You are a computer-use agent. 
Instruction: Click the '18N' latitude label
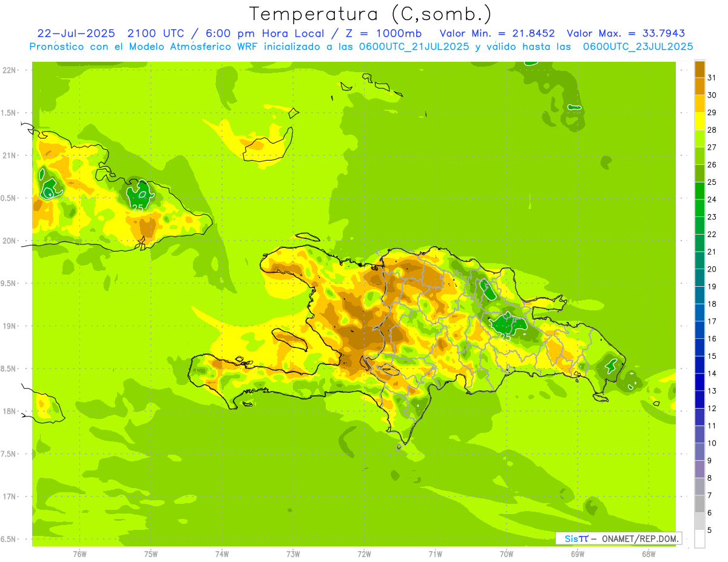click(x=9, y=412)
